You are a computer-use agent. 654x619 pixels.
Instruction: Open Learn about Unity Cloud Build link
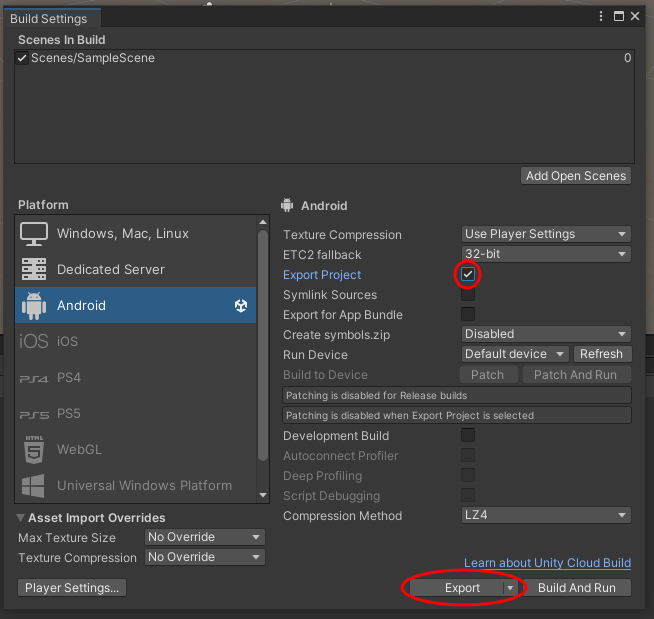pos(548,563)
